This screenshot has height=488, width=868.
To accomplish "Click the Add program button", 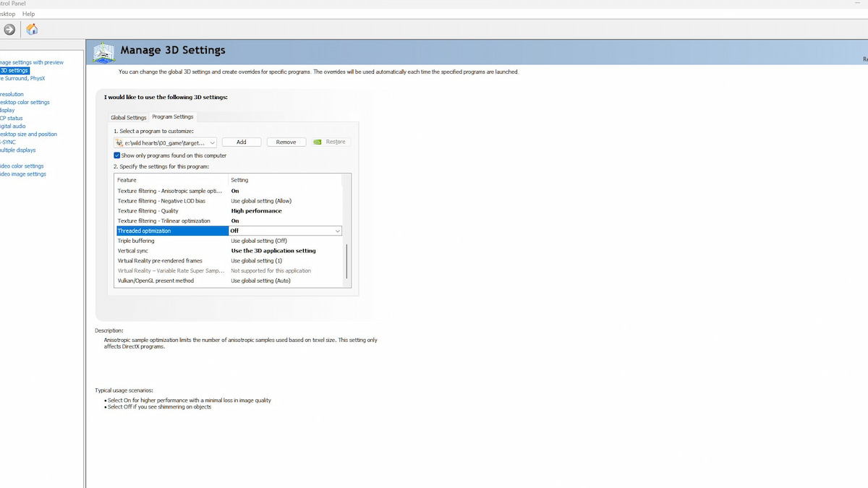I will (241, 142).
